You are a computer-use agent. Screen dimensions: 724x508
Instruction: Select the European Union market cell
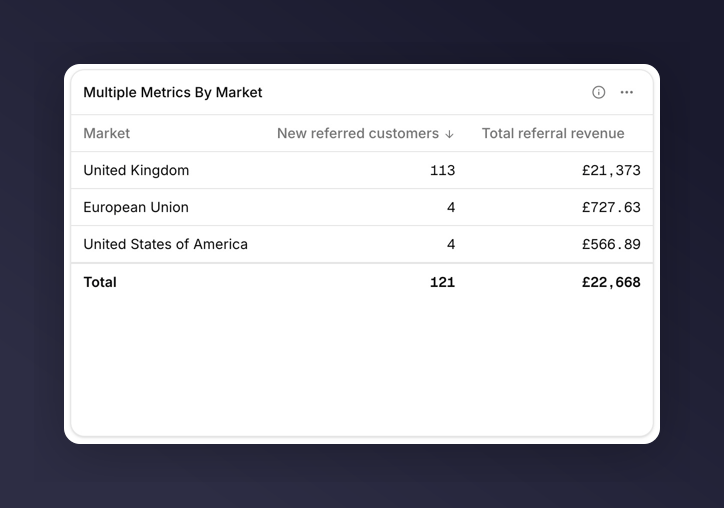(136, 207)
